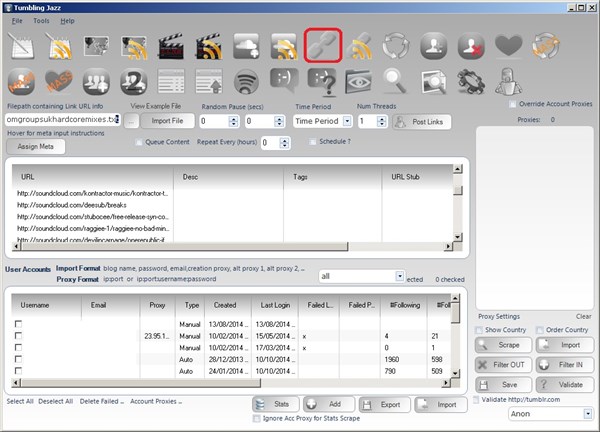Check the Order Country option
Screen dimensions: 600x432
pos(540,330)
